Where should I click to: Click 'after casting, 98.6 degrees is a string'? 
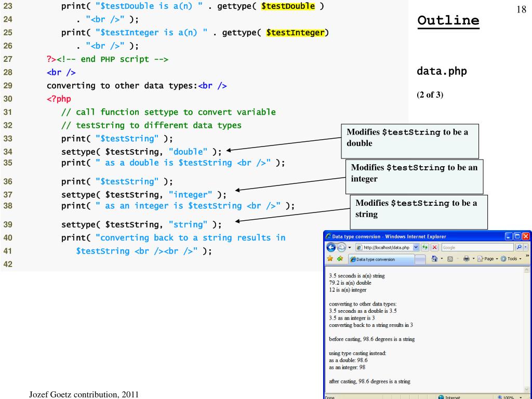point(369,381)
